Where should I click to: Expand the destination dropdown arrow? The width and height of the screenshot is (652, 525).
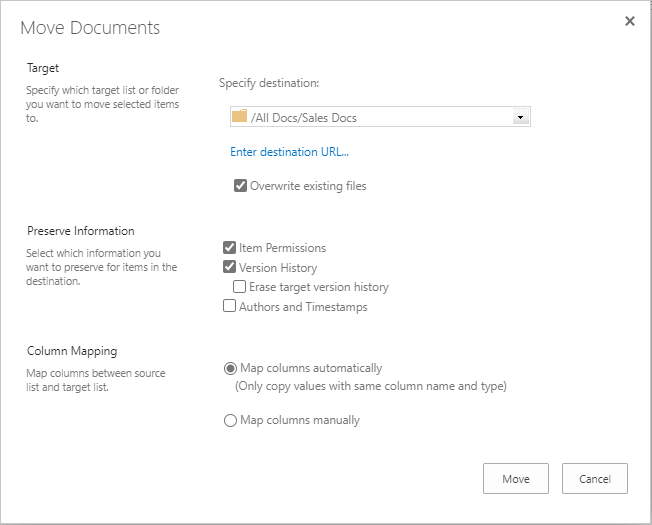tap(520, 117)
